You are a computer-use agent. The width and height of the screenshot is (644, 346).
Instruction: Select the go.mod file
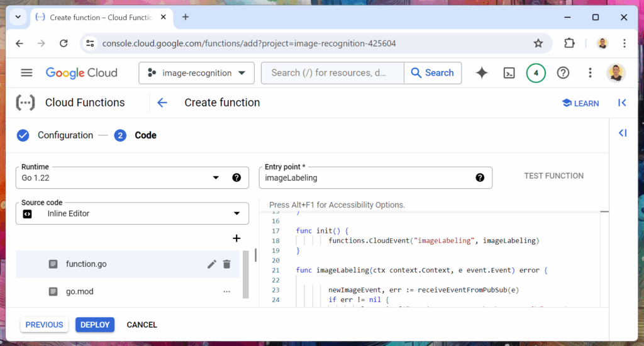(79, 292)
